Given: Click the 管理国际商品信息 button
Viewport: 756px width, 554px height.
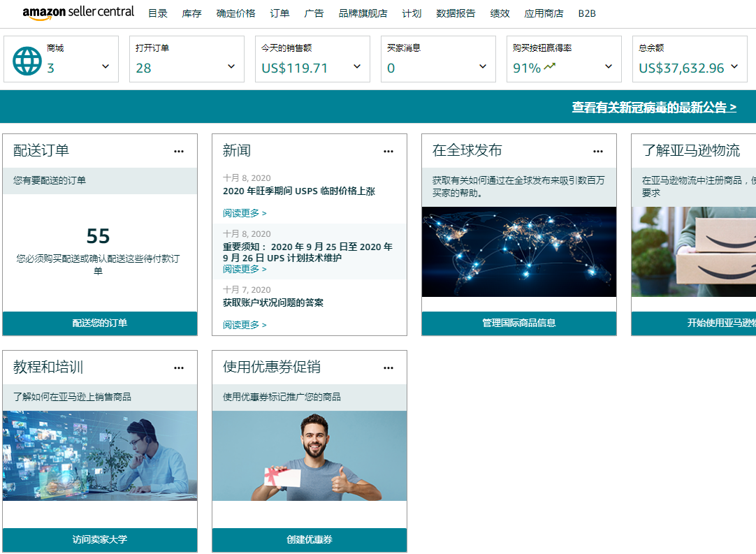Looking at the screenshot, I should coord(518,323).
